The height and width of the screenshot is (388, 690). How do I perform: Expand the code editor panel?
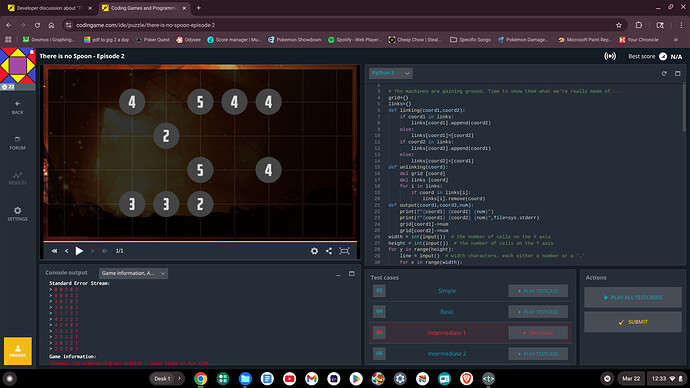678,73
